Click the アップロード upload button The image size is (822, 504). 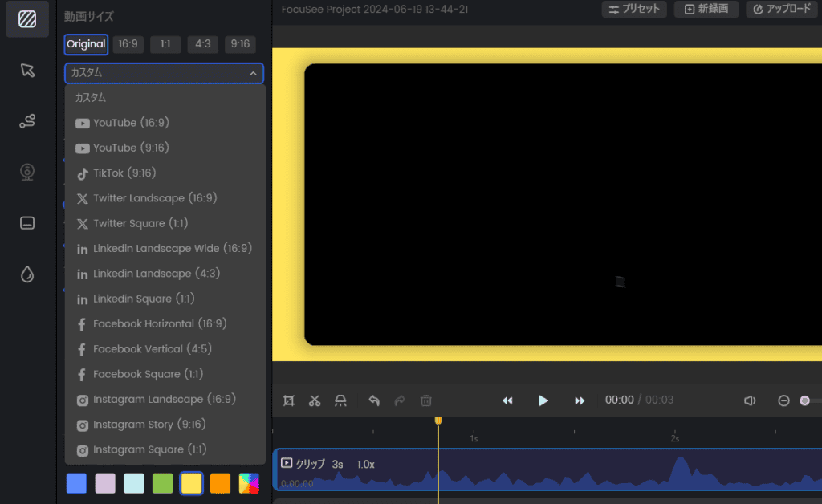(782, 10)
